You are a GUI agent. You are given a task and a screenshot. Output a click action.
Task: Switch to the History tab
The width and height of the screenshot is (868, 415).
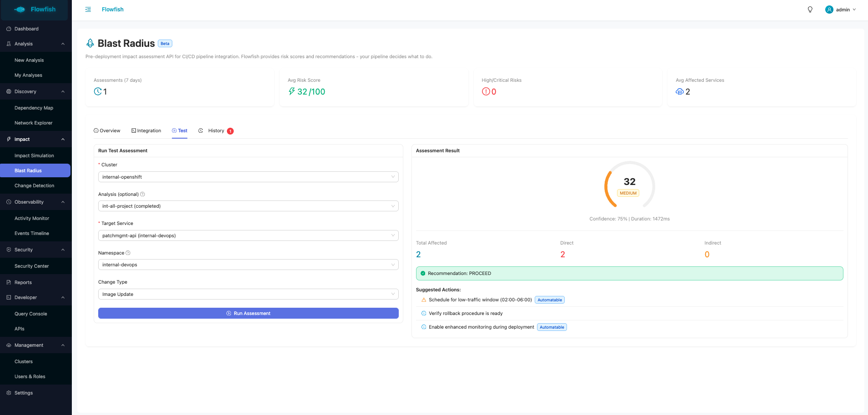[216, 131]
